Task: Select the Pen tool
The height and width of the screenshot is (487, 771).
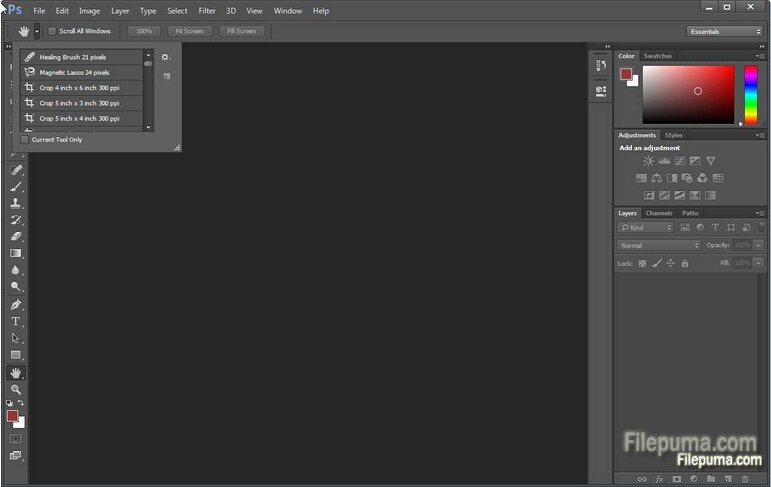Action: pyautogui.click(x=16, y=304)
